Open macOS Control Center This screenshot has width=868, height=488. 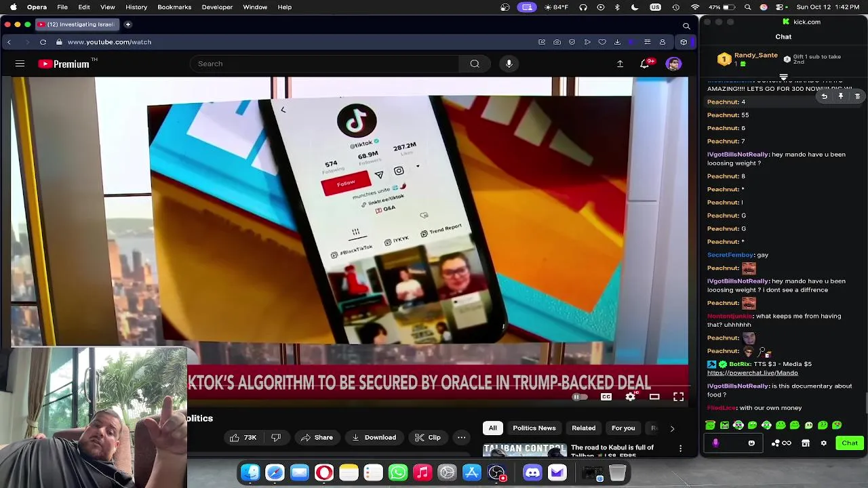coord(779,7)
